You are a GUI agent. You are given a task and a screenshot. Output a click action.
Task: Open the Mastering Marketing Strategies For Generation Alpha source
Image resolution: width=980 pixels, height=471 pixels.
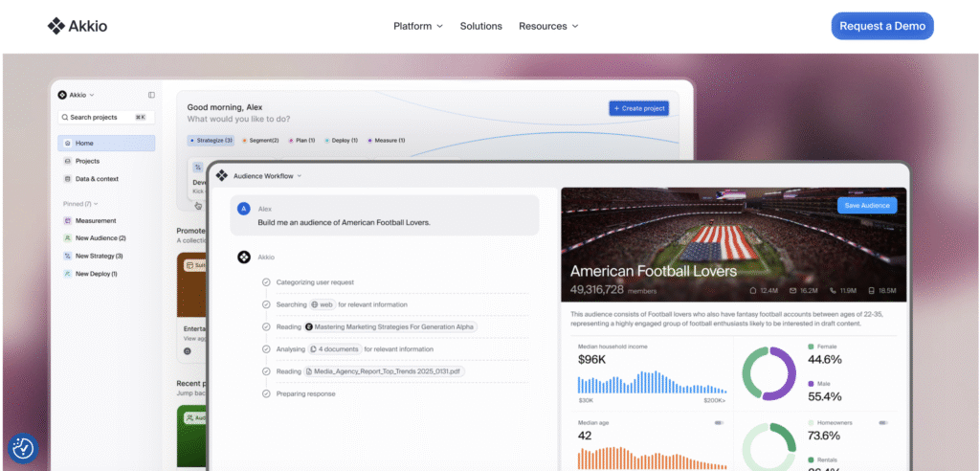(390, 326)
